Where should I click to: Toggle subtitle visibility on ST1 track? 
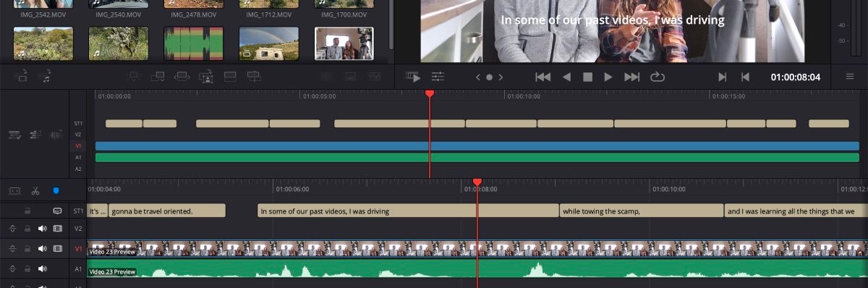(58, 211)
